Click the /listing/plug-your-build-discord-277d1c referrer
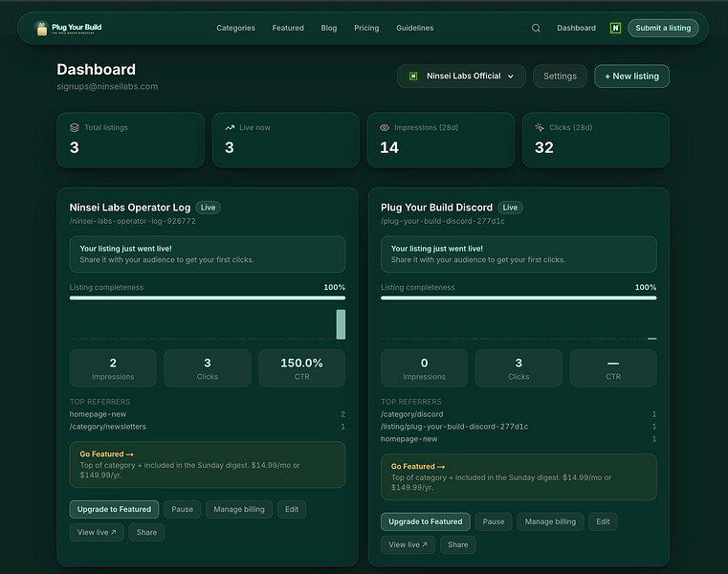Screen dimensions: 728x574 click(518, 427)
